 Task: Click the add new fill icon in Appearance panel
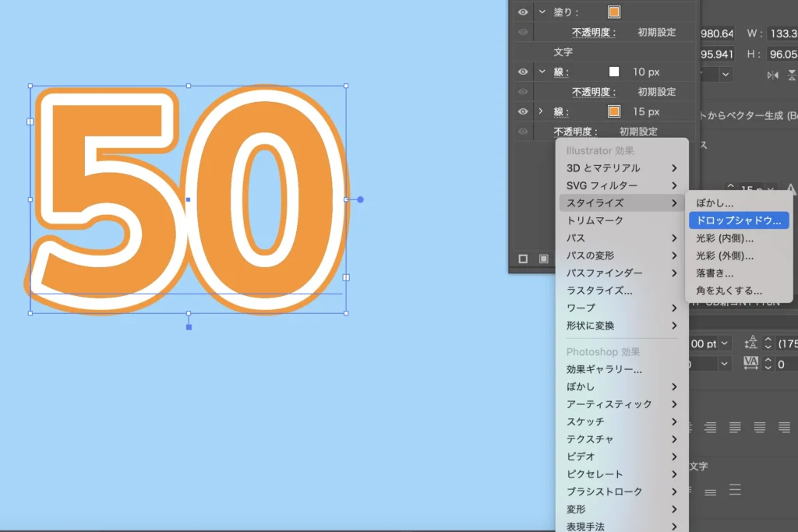[x=543, y=259]
